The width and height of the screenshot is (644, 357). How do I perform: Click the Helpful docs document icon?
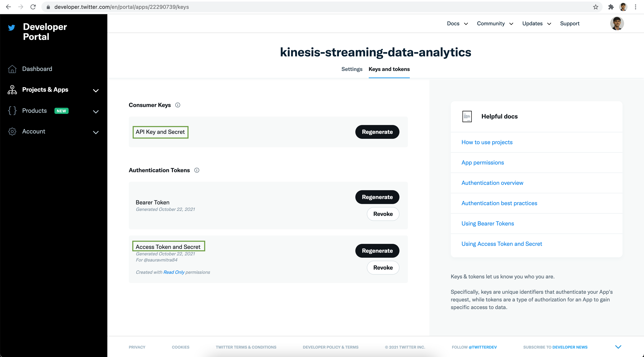click(x=467, y=117)
